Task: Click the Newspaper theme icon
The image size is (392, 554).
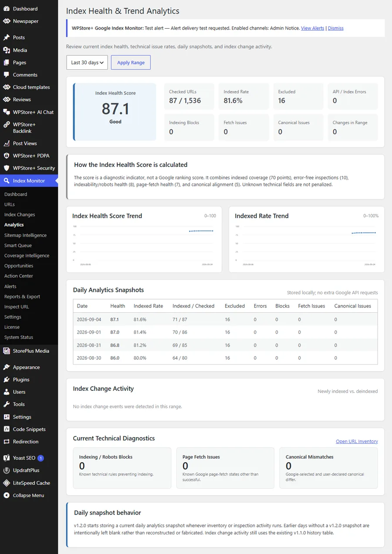Action: coord(7,21)
